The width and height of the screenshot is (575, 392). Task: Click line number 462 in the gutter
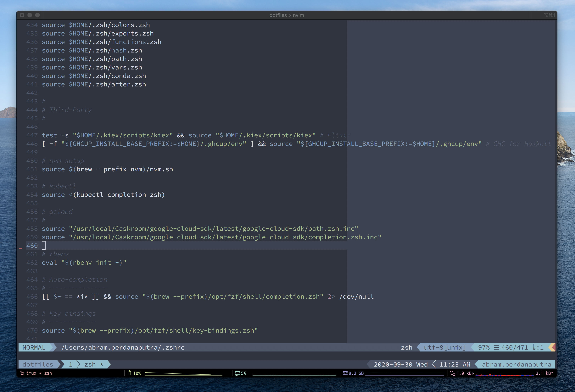coord(32,263)
